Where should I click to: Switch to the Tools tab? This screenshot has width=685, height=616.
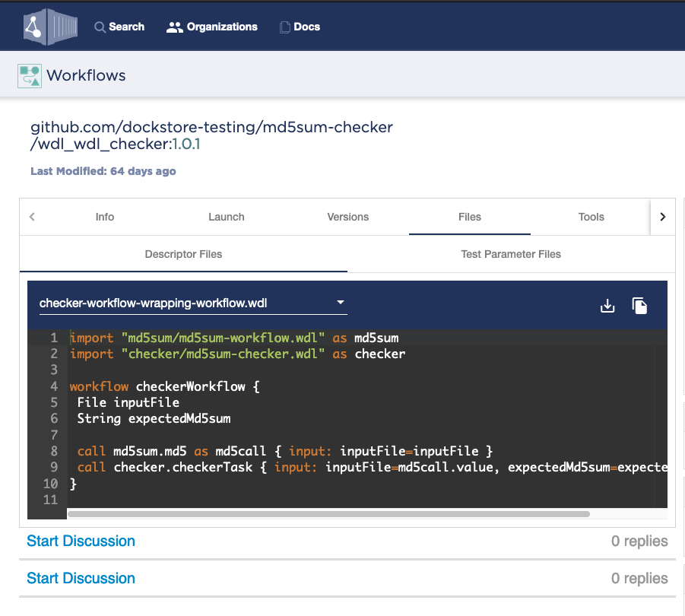click(x=591, y=217)
